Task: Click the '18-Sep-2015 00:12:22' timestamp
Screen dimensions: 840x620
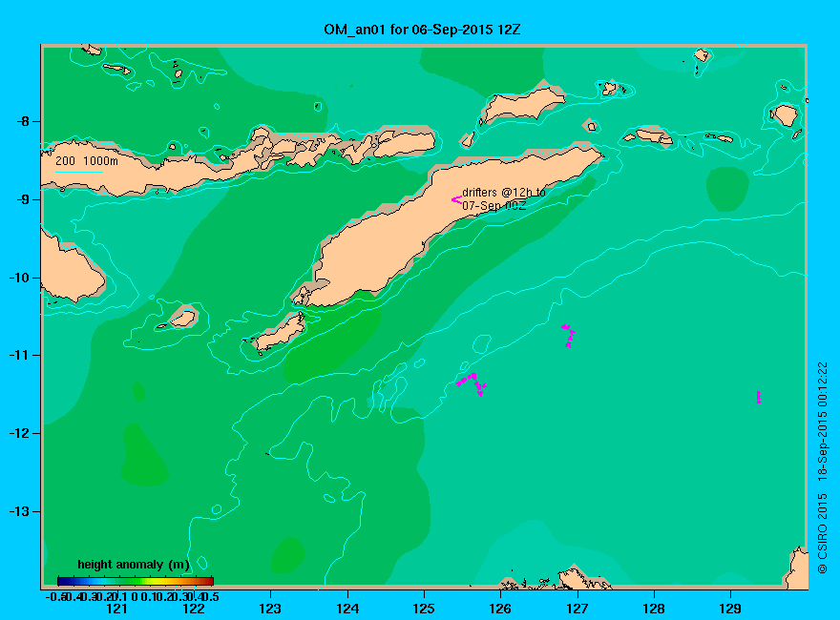Action: pyautogui.click(x=822, y=421)
